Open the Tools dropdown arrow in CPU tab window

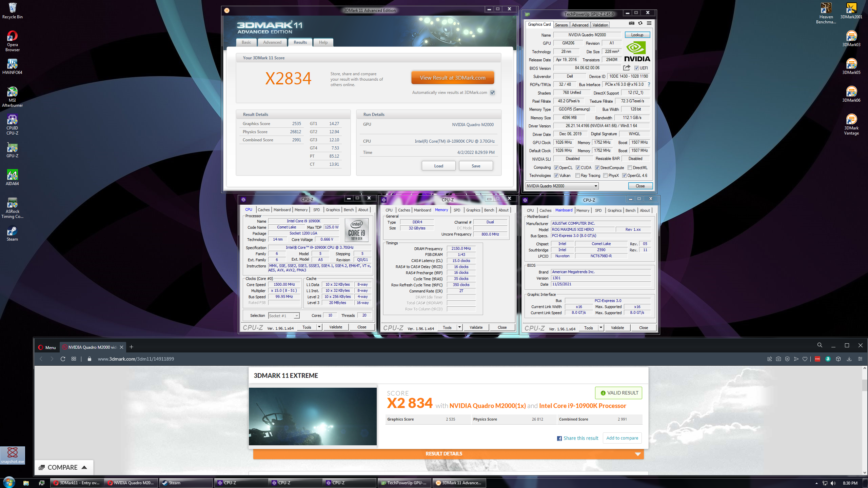(319, 327)
